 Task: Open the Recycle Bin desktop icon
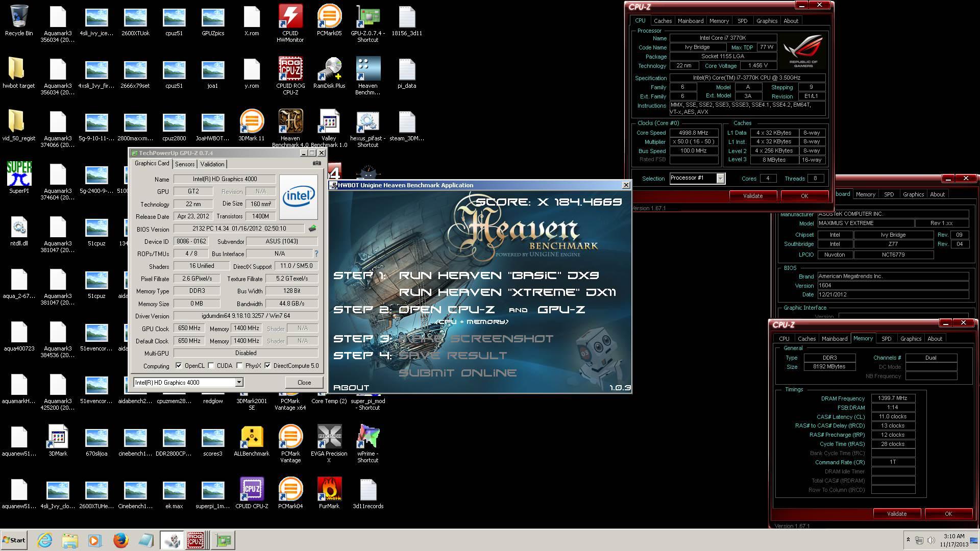point(19,20)
